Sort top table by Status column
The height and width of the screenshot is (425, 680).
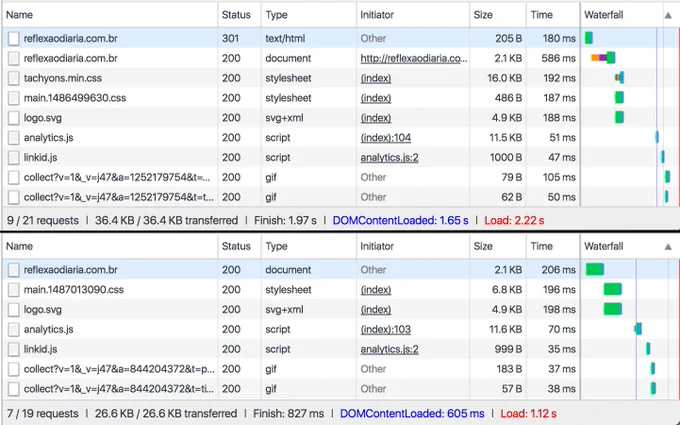pyautogui.click(x=236, y=15)
